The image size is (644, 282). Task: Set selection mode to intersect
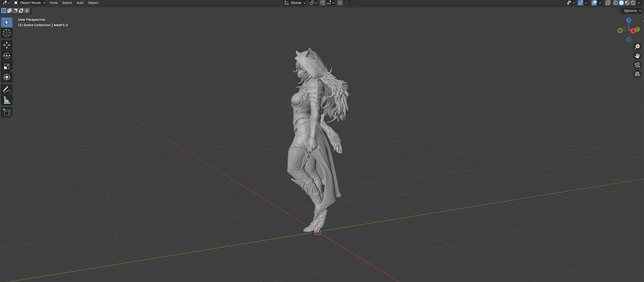[x=26, y=10]
